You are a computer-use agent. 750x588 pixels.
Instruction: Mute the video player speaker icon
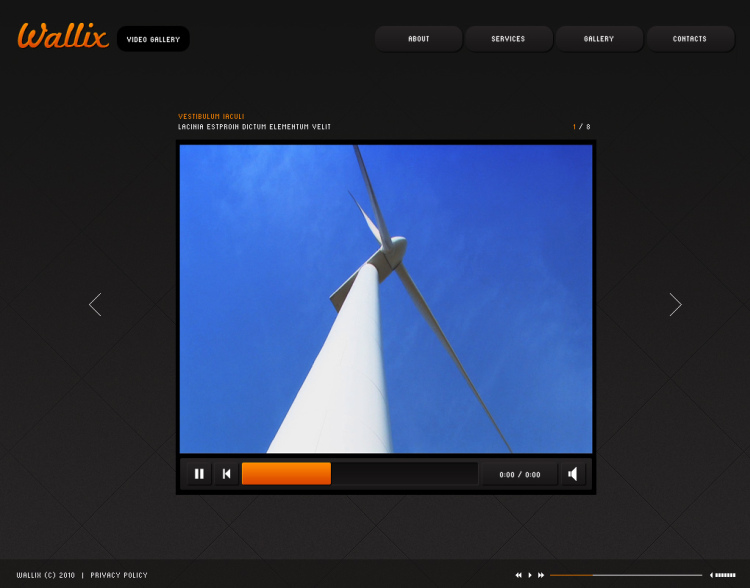click(573, 474)
